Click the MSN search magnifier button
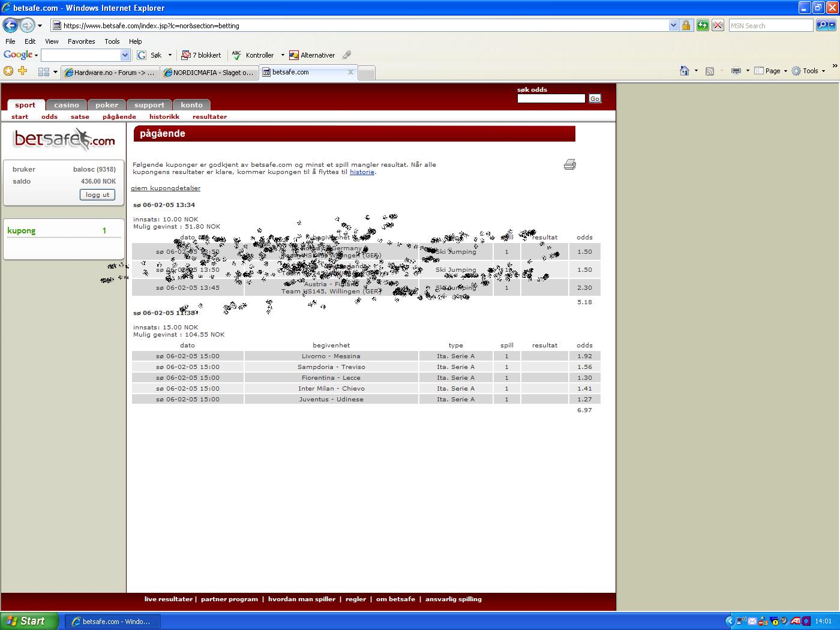 tap(822, 25)
